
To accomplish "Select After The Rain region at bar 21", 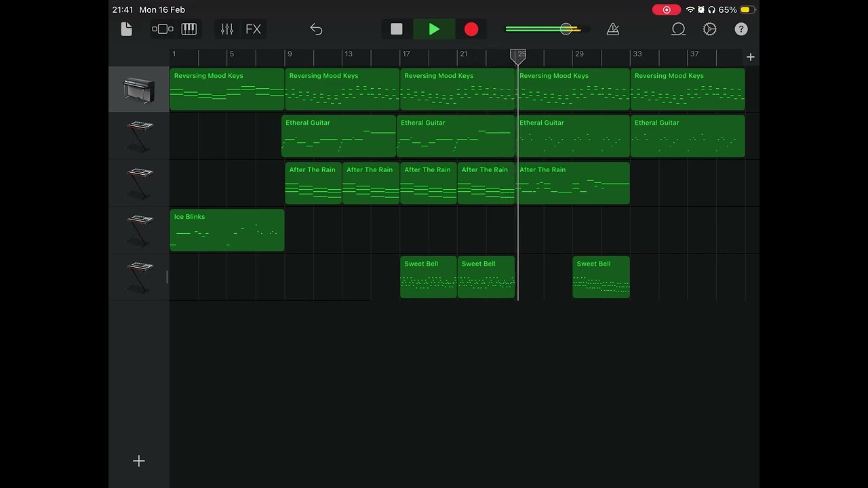I will [x=486, y=183].
